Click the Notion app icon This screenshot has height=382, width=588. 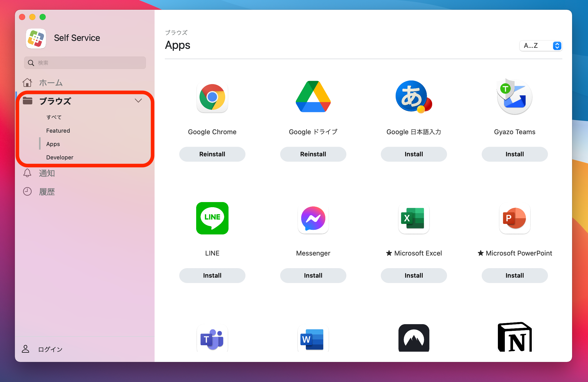click(x=514, y=337)
